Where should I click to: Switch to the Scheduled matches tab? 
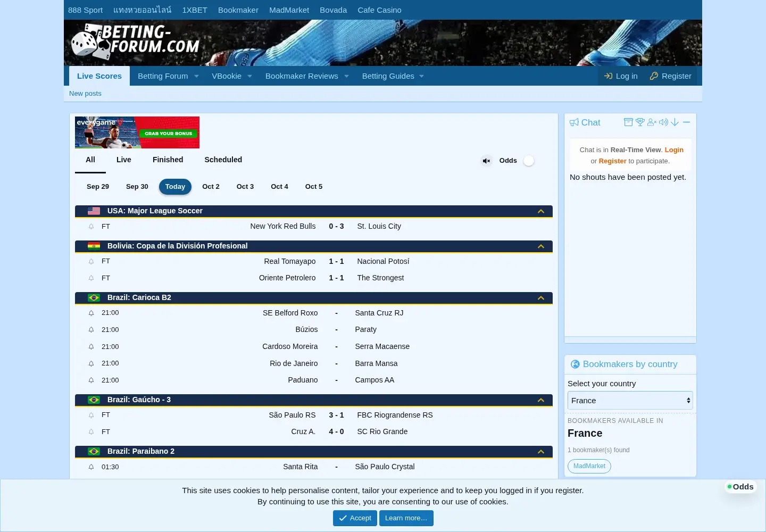tap(223, 160)
